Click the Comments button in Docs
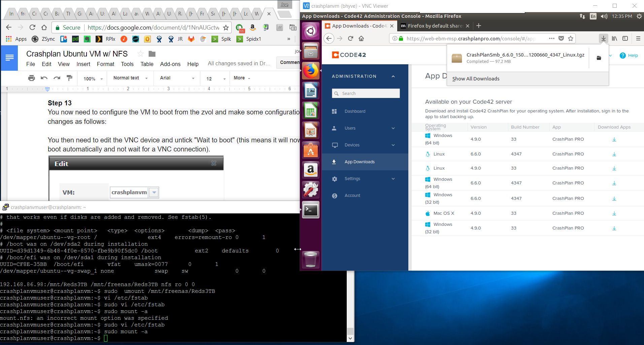 [x=289, y=63]
